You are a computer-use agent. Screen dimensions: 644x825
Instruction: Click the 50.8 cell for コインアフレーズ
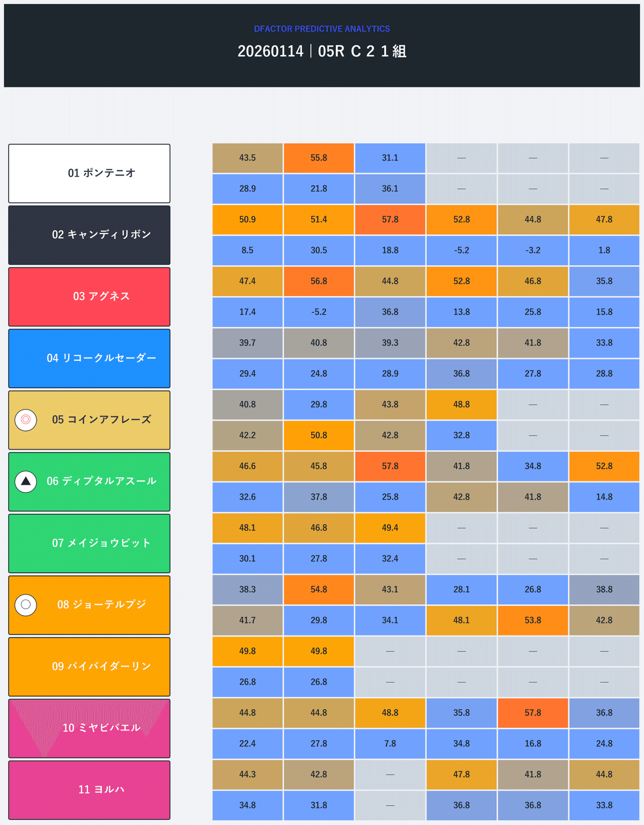[319, 435]
